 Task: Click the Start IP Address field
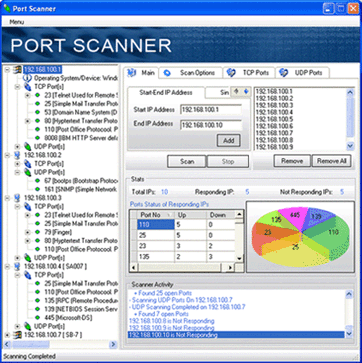tap(211, 110)
